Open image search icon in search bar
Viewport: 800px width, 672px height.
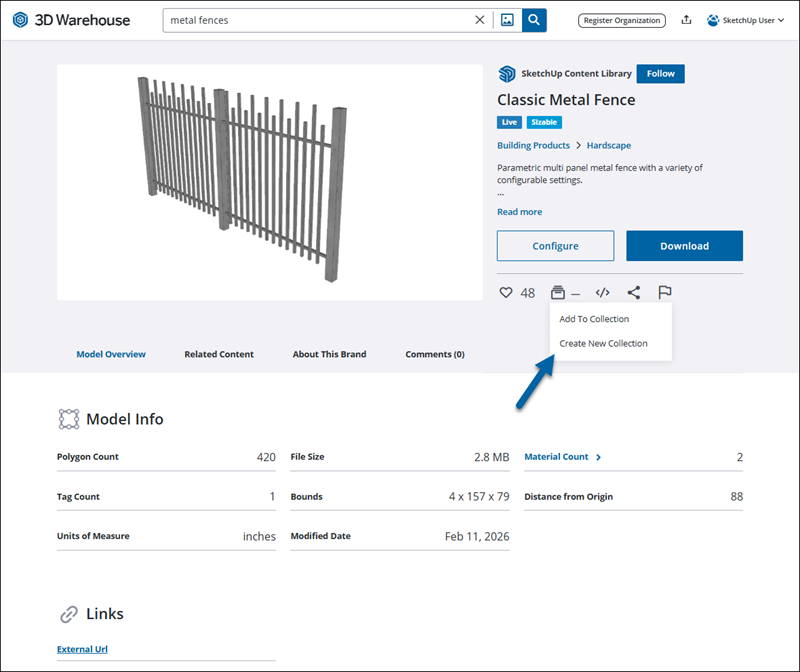click(507, 20)
